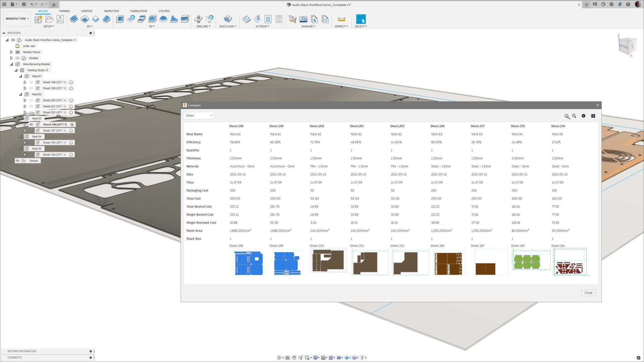Screen dimensions: 644x362
Task: Toggle visibility of Sheet.196 nest
Action: point(31,124)
